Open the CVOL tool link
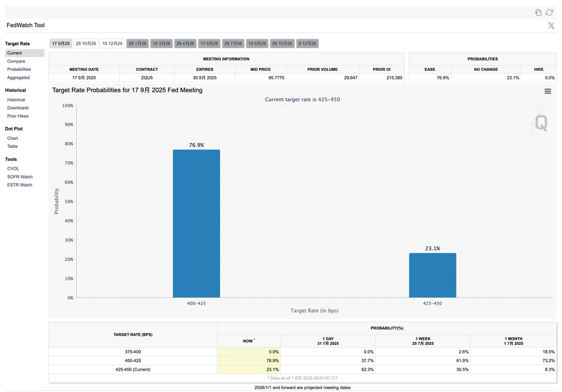Image resolution: width=562 pixels, height=392 pixels. (13, 169)
